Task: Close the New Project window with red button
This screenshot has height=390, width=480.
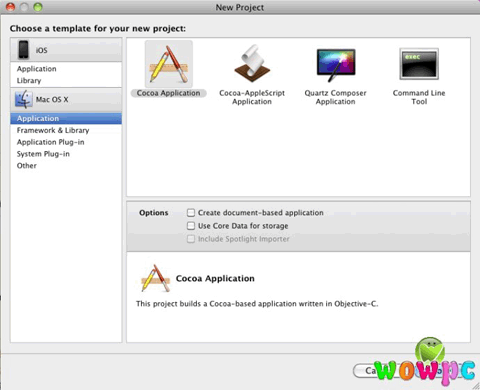Action: pos(11,7)
